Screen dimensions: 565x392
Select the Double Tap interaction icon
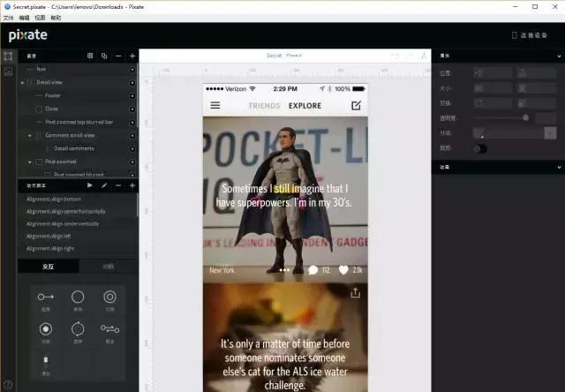pyautogui.click(x=109, y=298)
